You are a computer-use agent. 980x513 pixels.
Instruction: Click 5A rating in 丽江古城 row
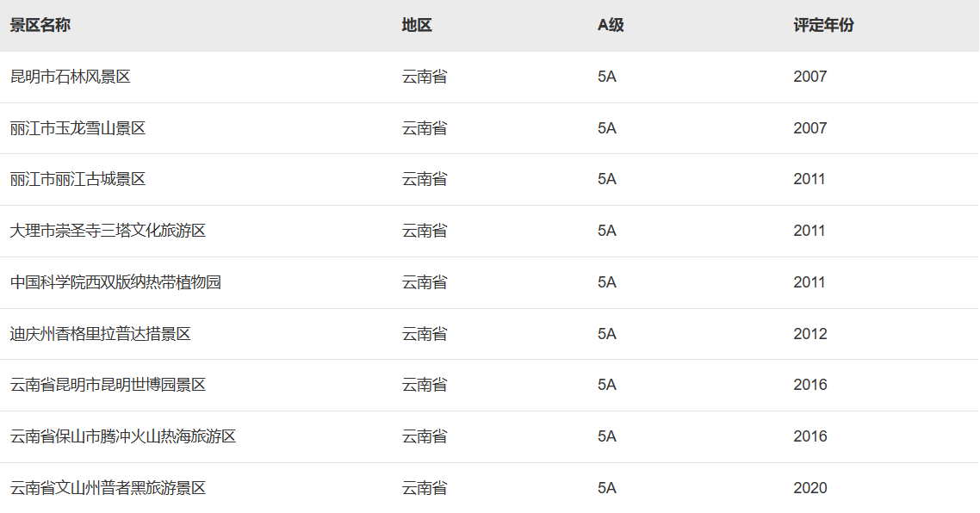point(607,179)
